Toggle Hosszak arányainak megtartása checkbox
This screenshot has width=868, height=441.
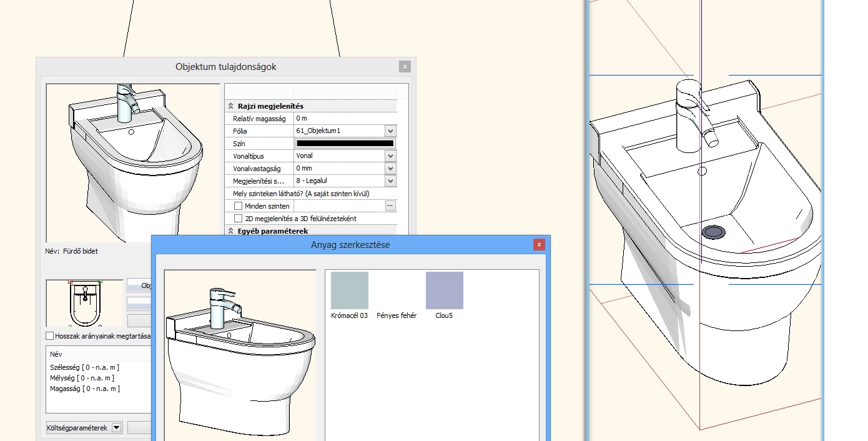50,336
